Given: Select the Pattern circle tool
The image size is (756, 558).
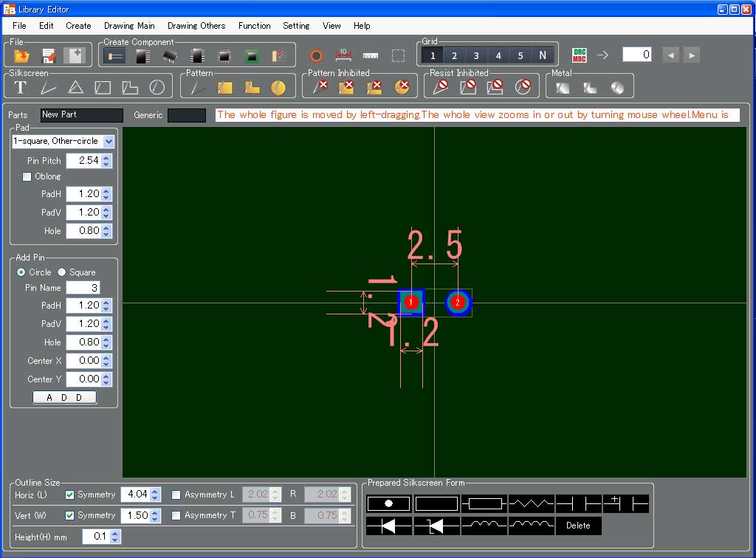Looking at the screenshot, I should [x=278, y=88].
